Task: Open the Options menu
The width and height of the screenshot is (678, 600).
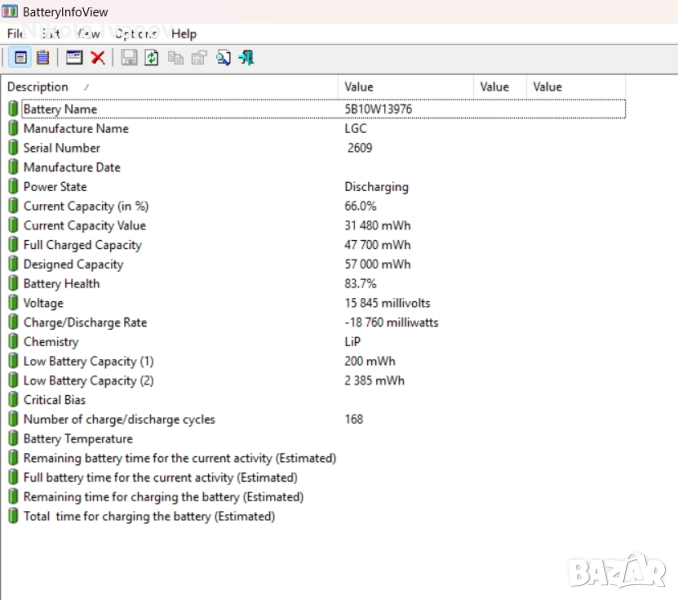Action: pyautogui.click(x=136, y=34)
